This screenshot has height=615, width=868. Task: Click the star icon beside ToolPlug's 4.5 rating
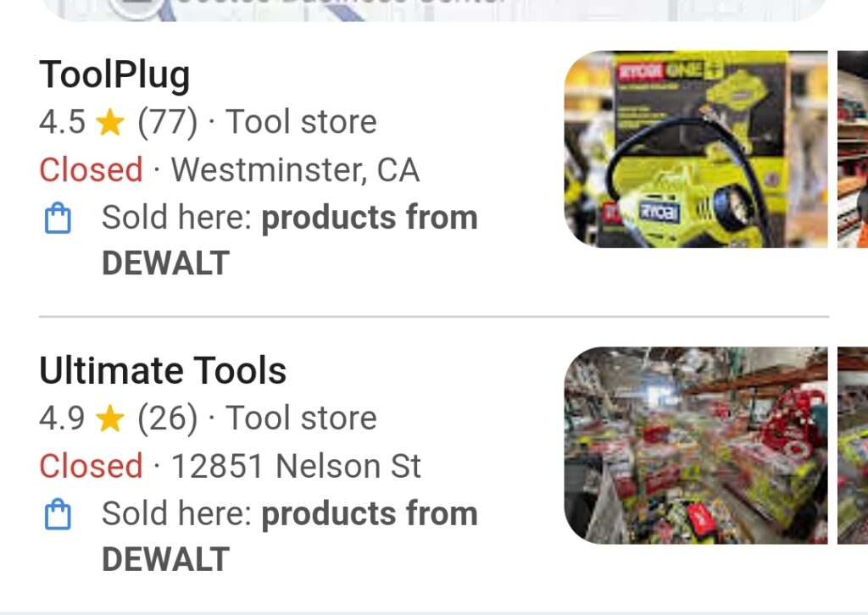tap(110, 124)
